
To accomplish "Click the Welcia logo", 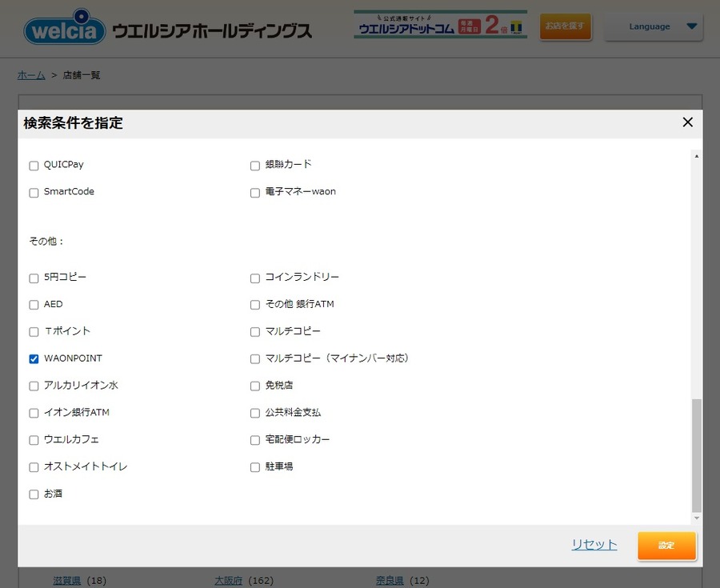I will pos(65,27).
